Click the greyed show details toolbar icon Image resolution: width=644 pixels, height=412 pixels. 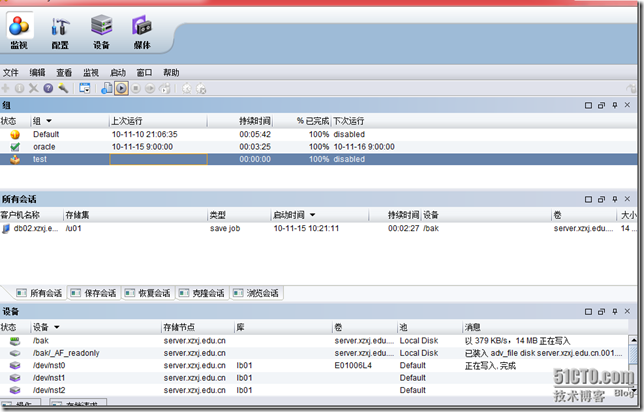click(165, 88)
